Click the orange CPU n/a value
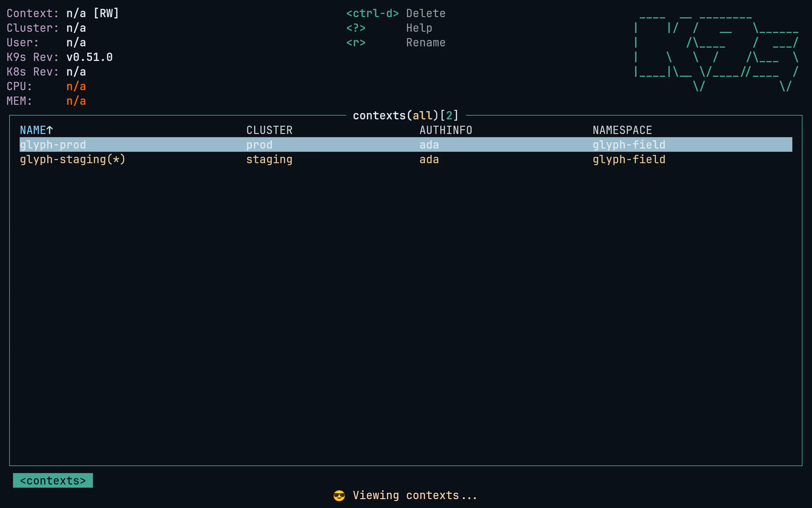The image size is (812, 508). click(x=76, y=86)
